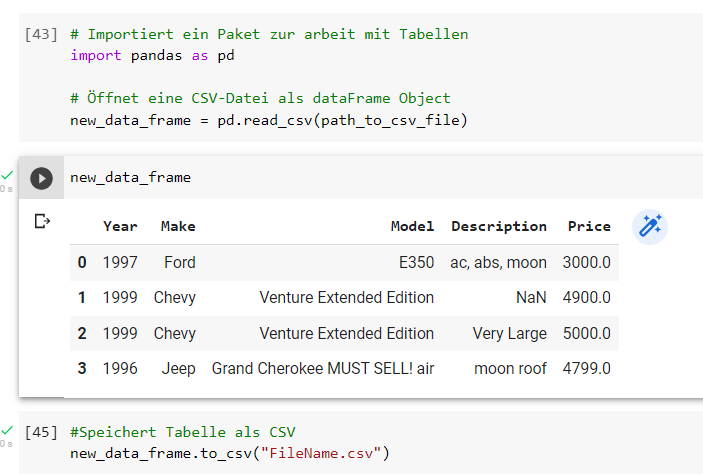Screen dimensions: 703x474
Task: Select the cell 45 execution count label
Action: click(41, 432)
